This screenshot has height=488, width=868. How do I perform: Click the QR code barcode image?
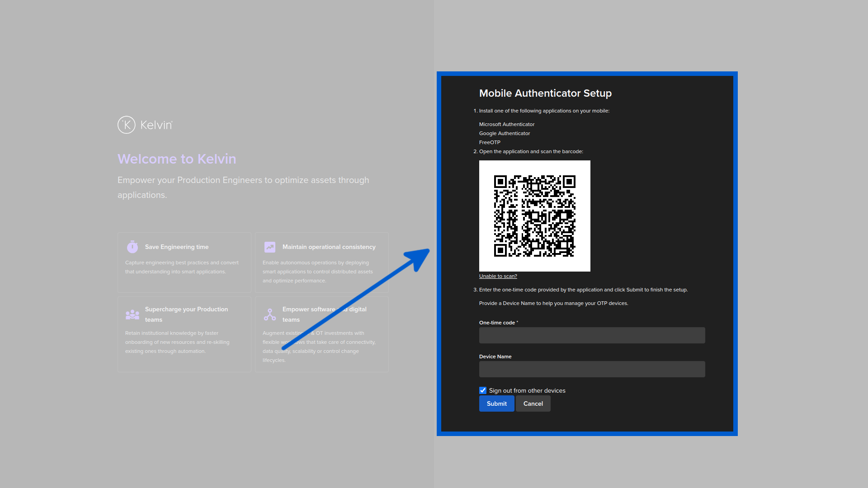click(534, 216)
